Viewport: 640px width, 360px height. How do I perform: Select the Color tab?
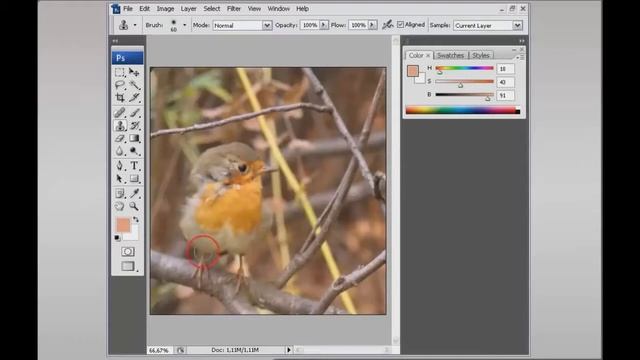(416, 55)
